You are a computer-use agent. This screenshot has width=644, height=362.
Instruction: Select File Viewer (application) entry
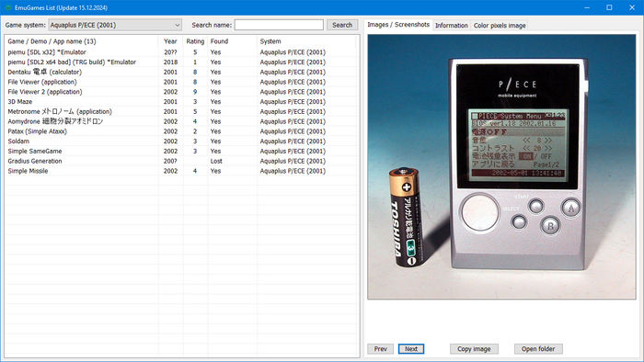(x=180, y=82)
